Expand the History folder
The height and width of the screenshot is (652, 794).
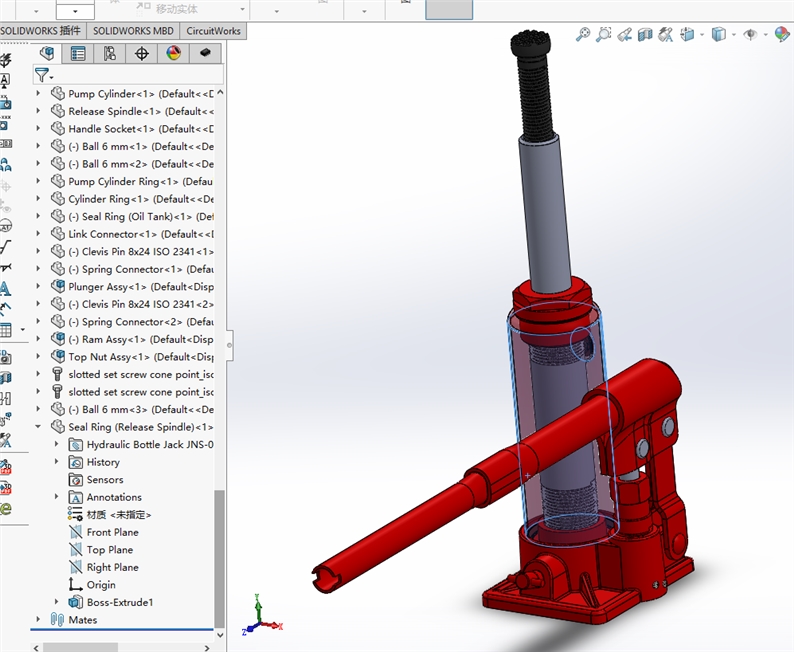tap(57, 462)
